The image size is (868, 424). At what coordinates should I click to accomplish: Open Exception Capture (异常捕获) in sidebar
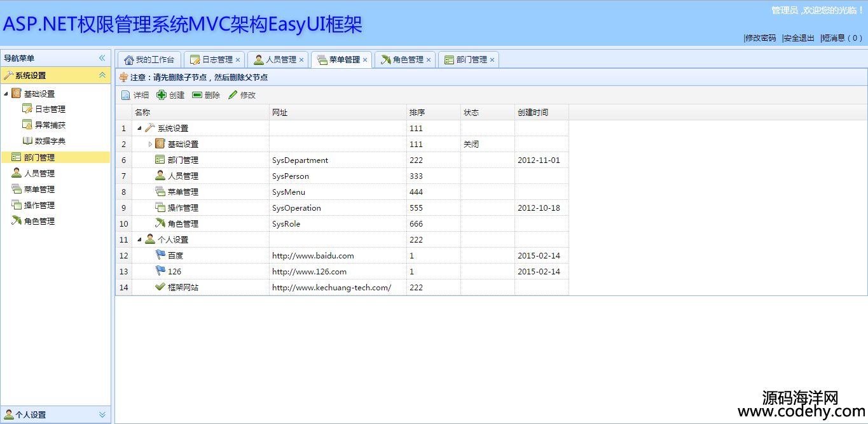tap(50, 125)
